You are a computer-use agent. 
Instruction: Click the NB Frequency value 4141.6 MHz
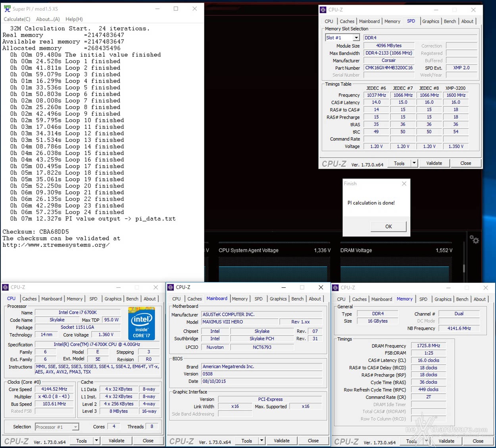[x=459, y=329]
